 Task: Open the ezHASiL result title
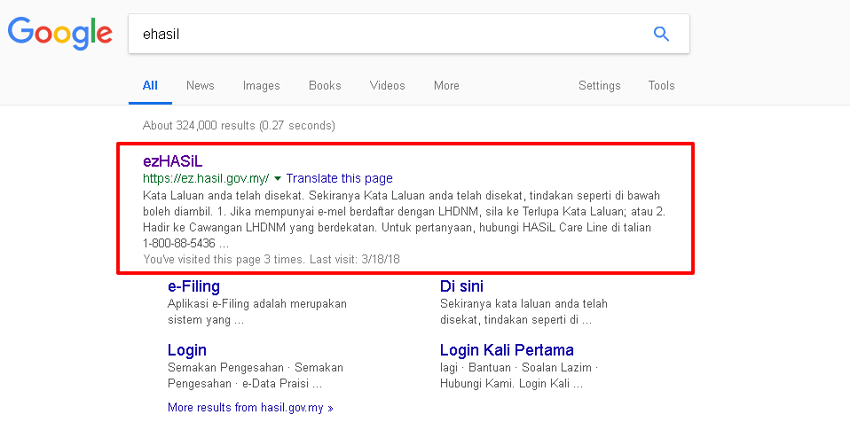click(173, 161)
